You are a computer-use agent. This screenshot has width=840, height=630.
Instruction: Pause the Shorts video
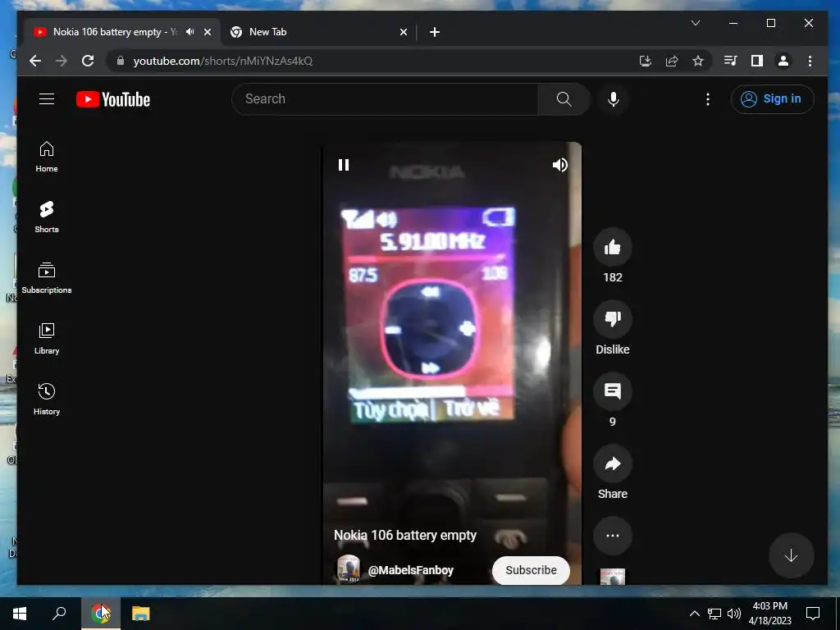click(x=344, y=165)
